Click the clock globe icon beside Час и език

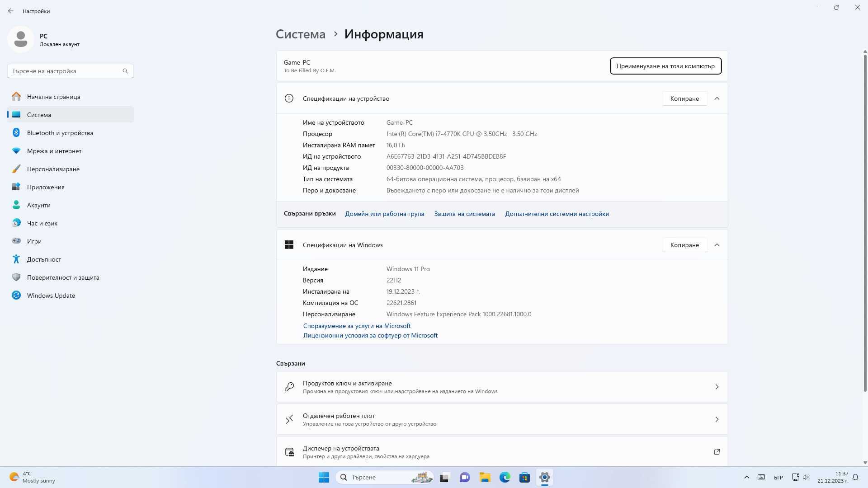point(16,223)
